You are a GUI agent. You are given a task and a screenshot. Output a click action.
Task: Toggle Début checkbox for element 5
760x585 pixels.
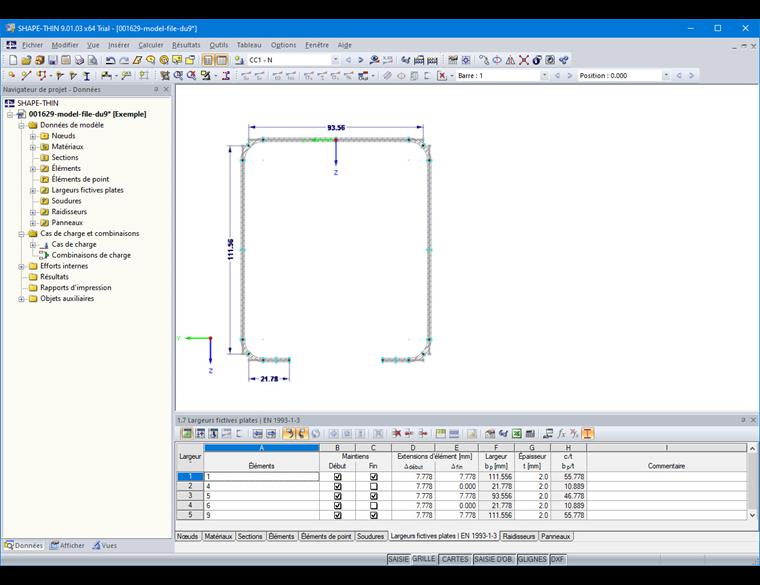pos(337,496)
